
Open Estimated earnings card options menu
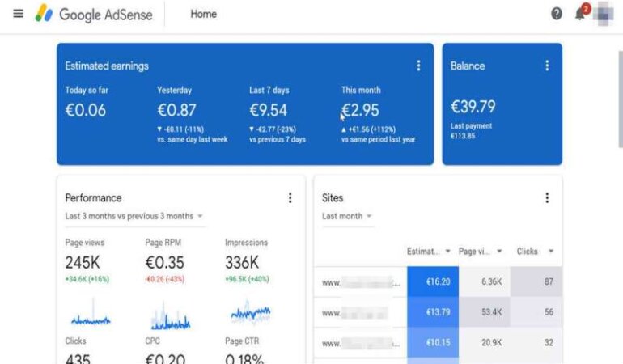click(418, 66)
